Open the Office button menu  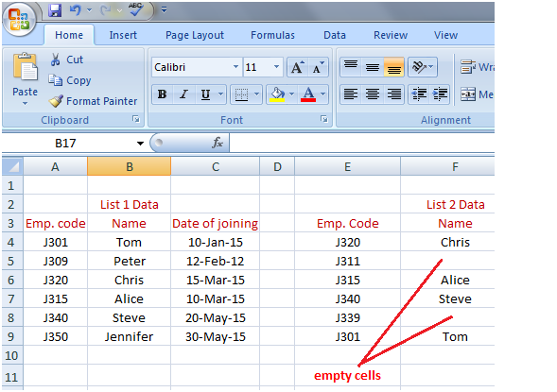pyautogui.click(x=19, y=20)
